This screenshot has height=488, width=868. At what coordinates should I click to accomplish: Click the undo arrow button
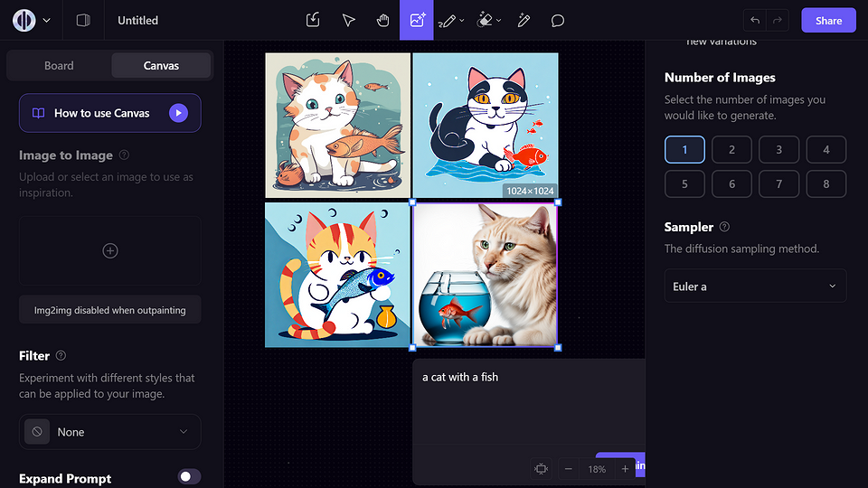(754, 20)
